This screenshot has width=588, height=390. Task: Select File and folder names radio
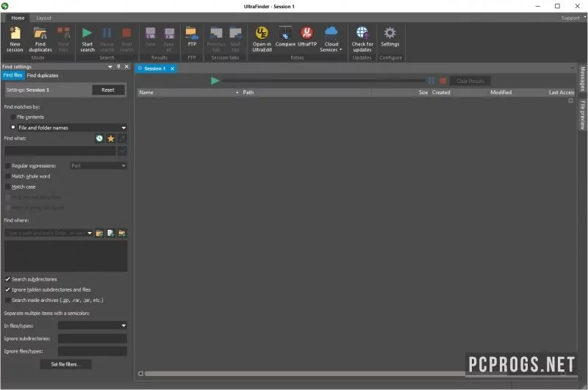point(13,127)
